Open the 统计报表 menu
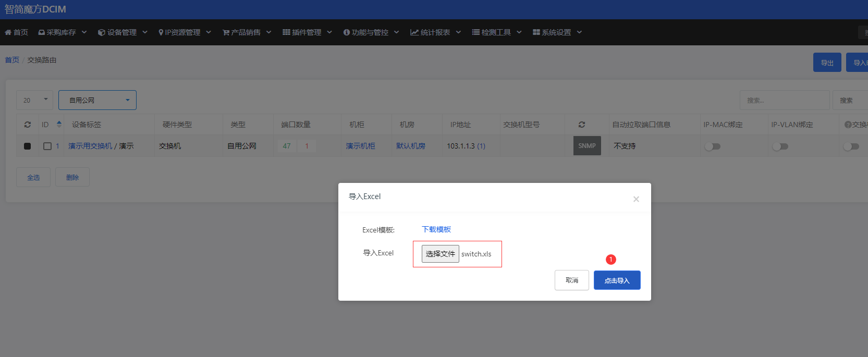 tap(435, 32)
